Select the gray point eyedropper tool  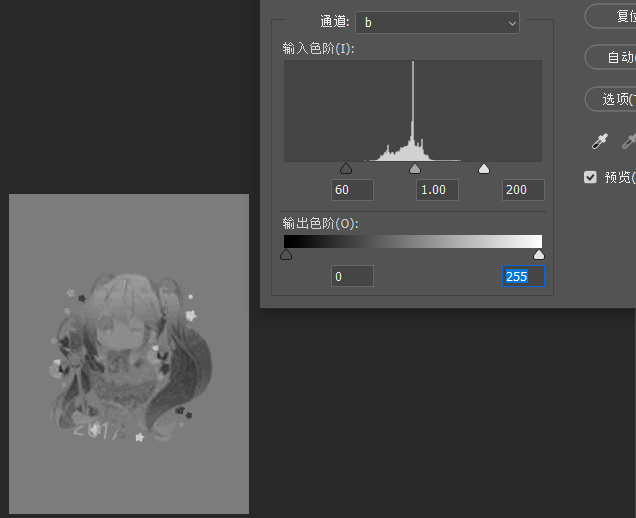(x=629, y=141)
